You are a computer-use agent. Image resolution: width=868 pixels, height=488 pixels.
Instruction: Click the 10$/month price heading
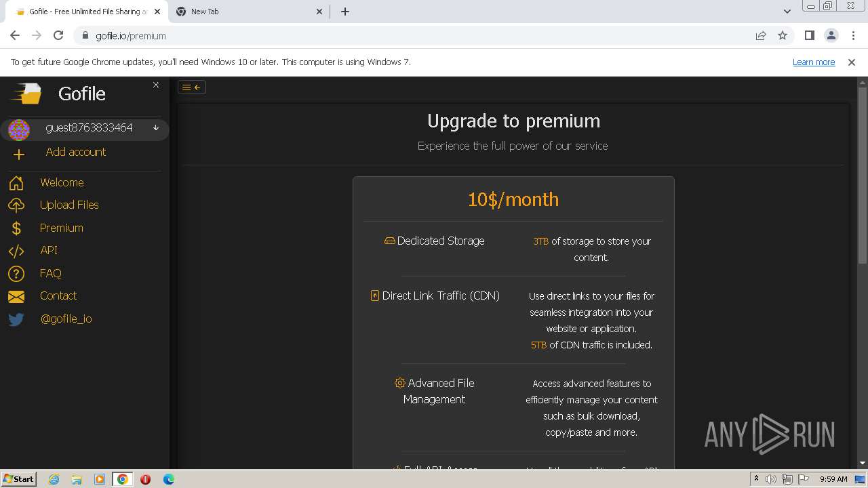513,199
